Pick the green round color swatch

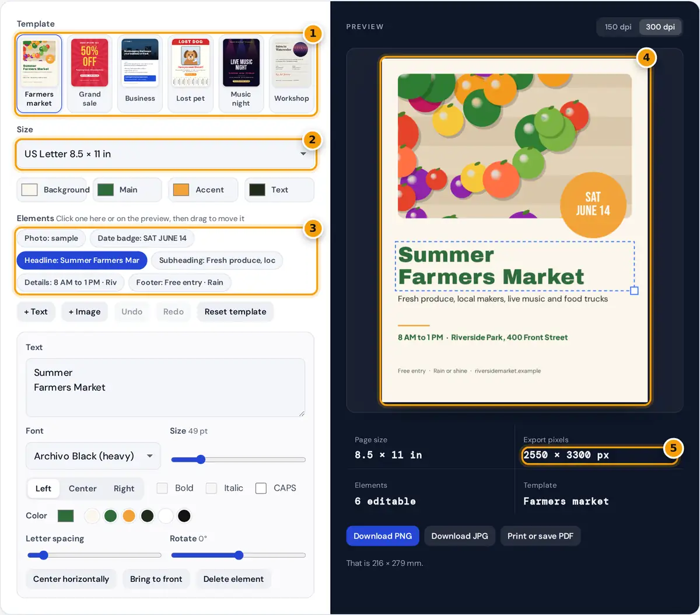pos(111,516)
